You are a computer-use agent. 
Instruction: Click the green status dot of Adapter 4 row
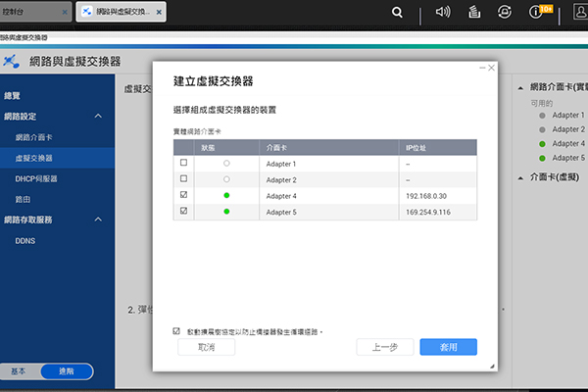click(226, 195)
